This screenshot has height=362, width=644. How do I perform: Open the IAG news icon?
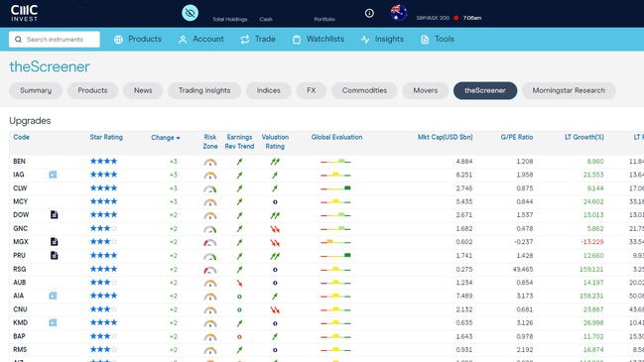click(x=53, y=175)
